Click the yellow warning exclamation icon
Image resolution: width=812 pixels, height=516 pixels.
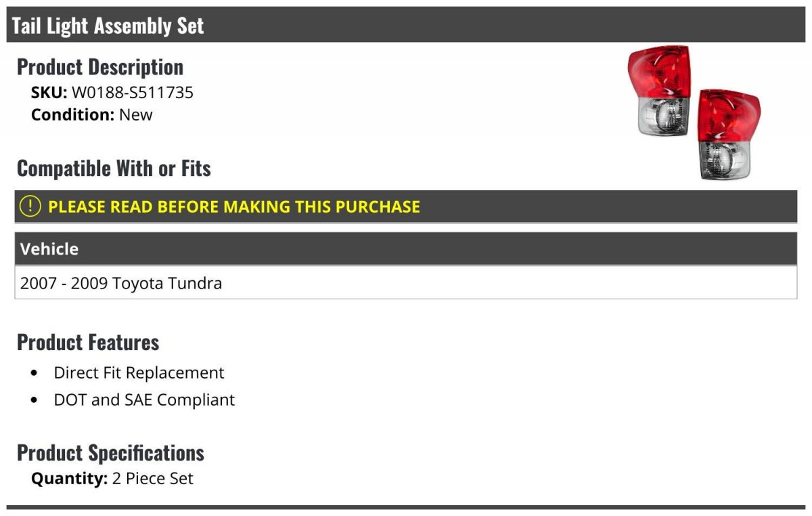pyautogui.click(x=30, y=207)
